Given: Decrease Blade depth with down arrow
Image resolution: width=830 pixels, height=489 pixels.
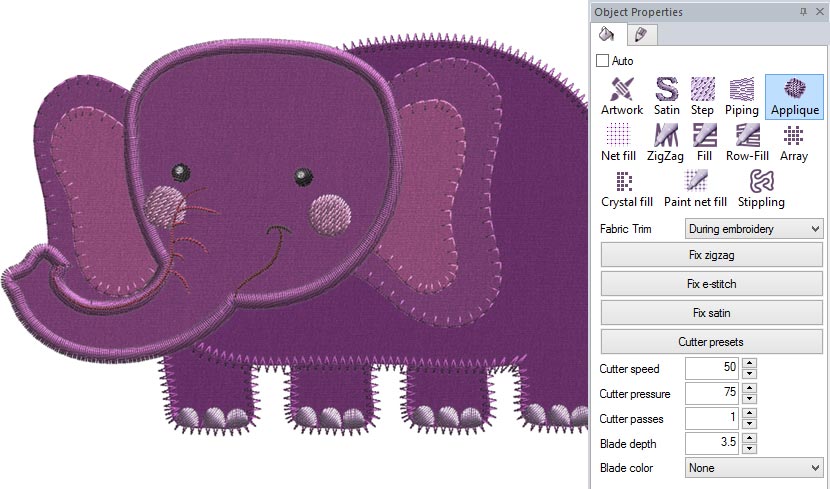Looking at the screenshot, I should point(749,449).
